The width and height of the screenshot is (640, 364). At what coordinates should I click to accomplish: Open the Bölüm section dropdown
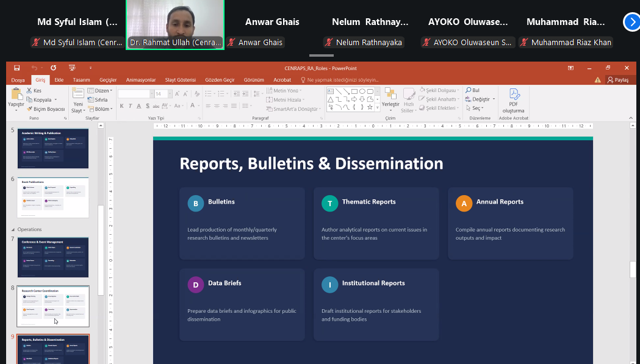(100, 109)
